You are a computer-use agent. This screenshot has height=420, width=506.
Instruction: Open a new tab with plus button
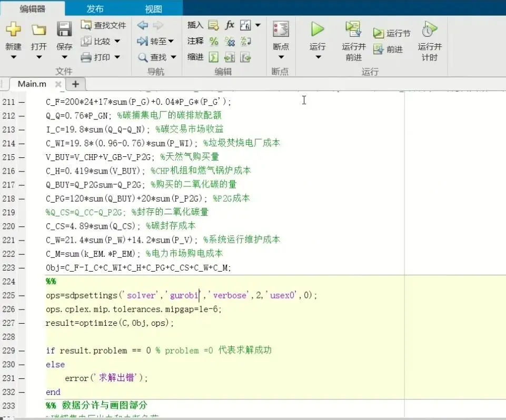75,84
